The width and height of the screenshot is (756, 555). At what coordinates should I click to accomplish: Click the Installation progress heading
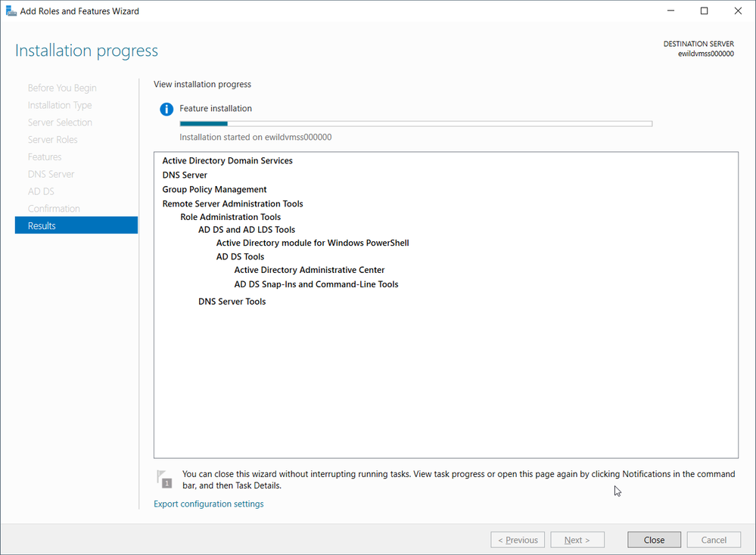tap(87, 51)
